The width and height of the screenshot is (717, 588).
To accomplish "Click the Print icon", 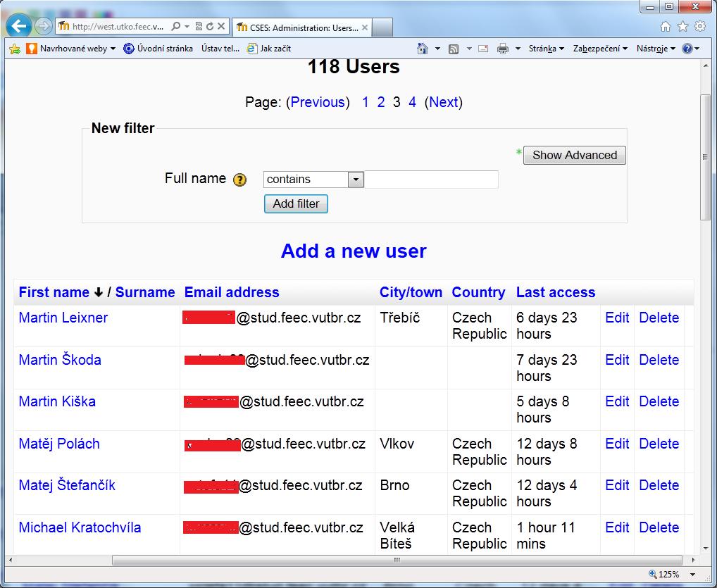I will (503, 49).
